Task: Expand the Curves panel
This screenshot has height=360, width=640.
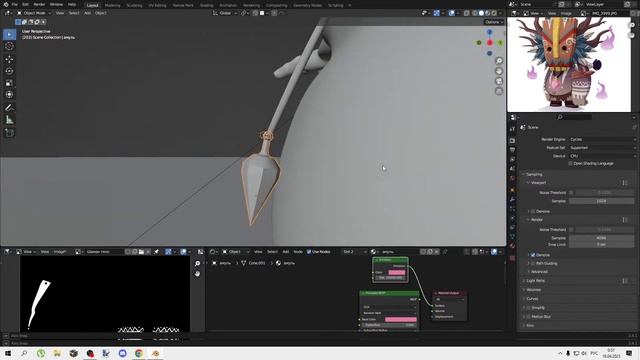Action: coord(532,299)
